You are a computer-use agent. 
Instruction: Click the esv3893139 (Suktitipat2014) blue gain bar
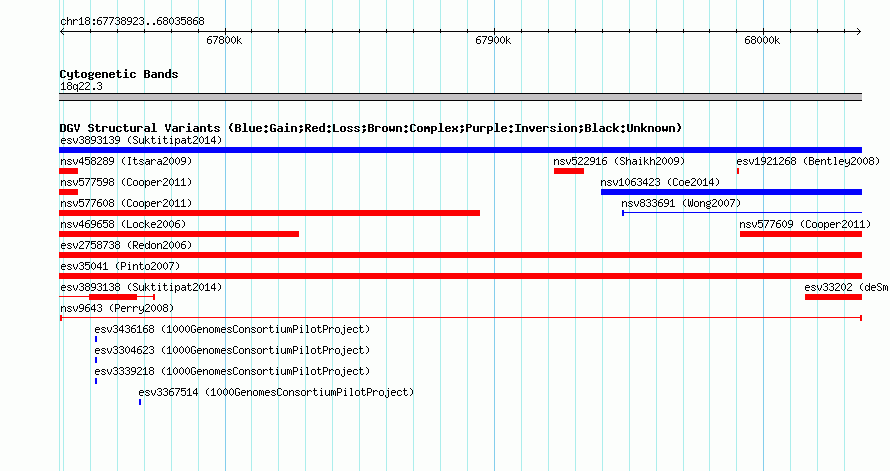460,150
